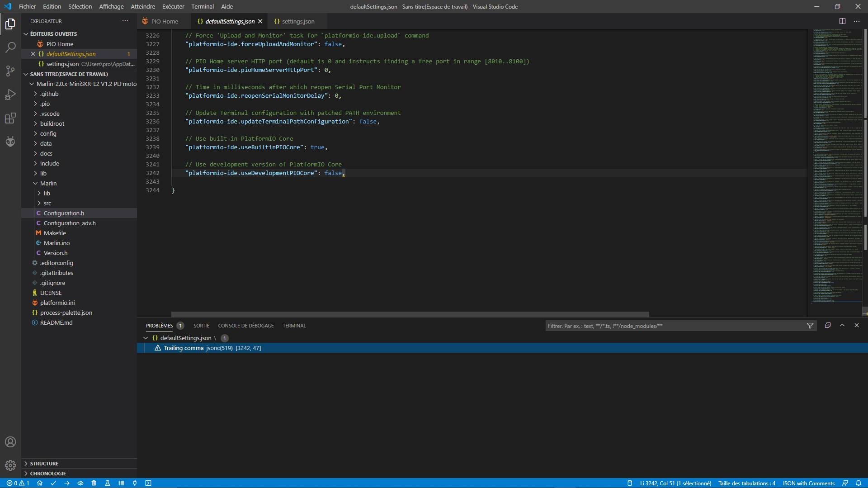Image resolution: width=868 pixels, height=488 pixels.
Task: Click the PlatformIO Home icon in status bar
Action: [x=40, y=483]
